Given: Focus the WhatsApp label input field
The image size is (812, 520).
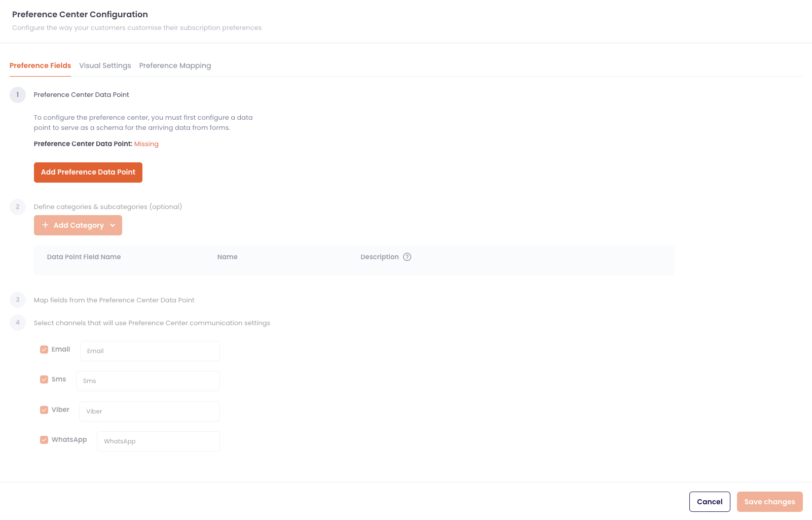Looking at the screenshot, I should pyautogui.click(x=158, y=441).
